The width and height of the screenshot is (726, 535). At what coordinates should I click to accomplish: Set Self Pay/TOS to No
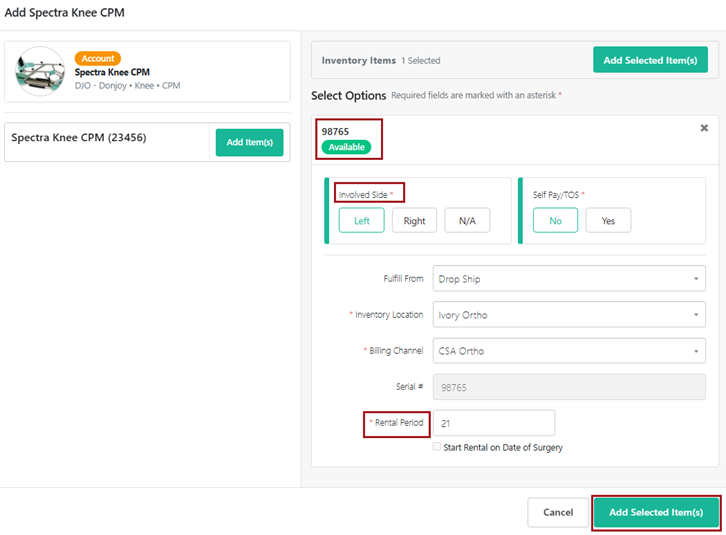(555, 221)
